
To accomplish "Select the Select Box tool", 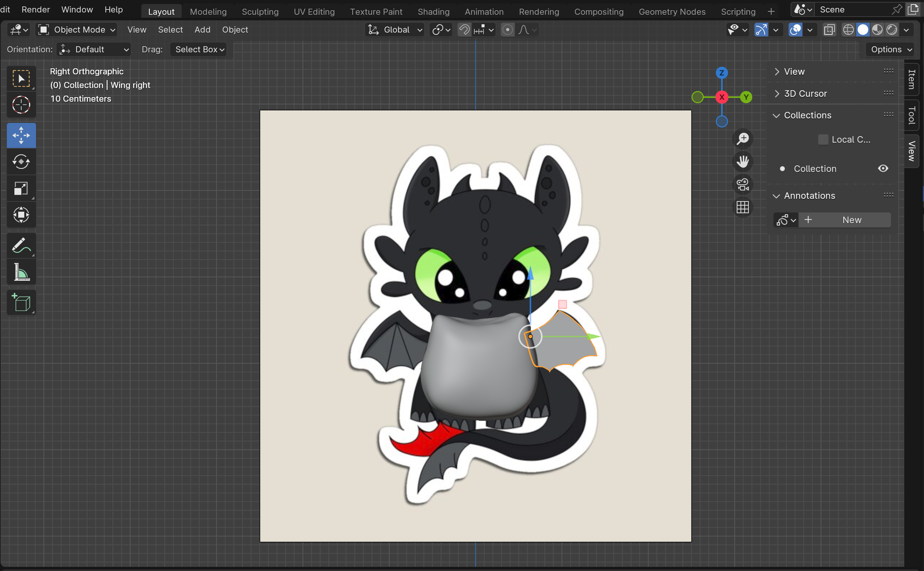I will point(21,79).
